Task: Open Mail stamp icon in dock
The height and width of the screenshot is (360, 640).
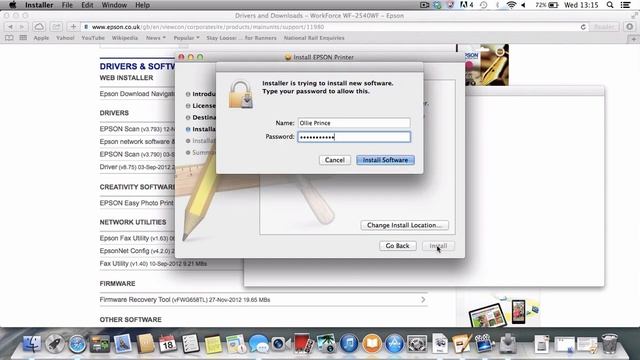Action: click(x=122, y=344)
